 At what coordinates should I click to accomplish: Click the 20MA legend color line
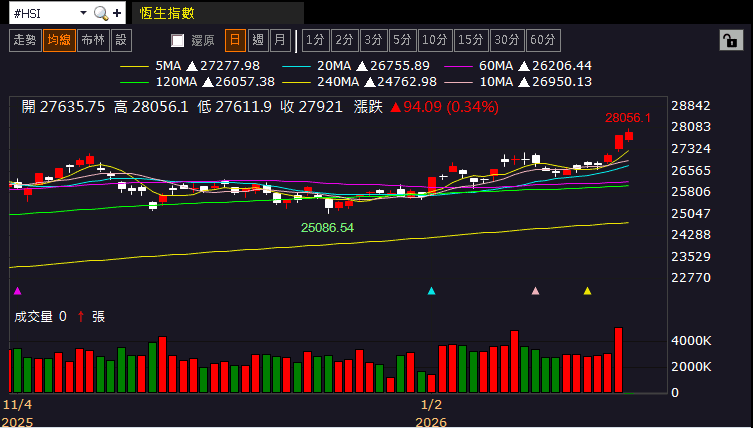[296, 66]
